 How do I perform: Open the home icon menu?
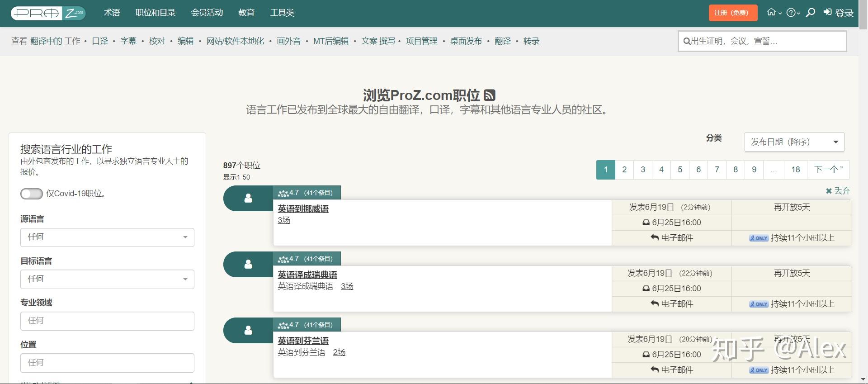(774, 13)
